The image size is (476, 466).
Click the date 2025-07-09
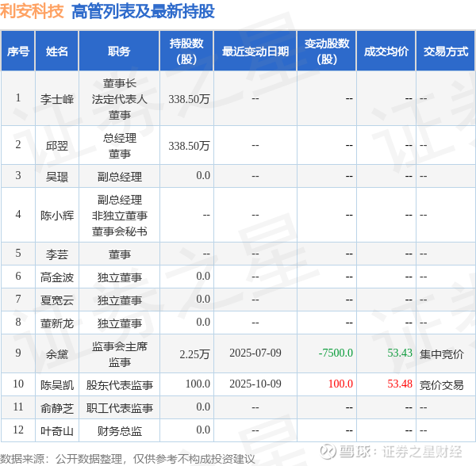coord(255,353)
